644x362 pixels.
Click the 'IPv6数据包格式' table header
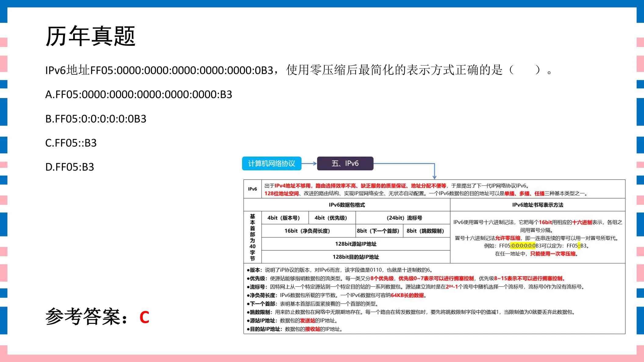point(347,205)
